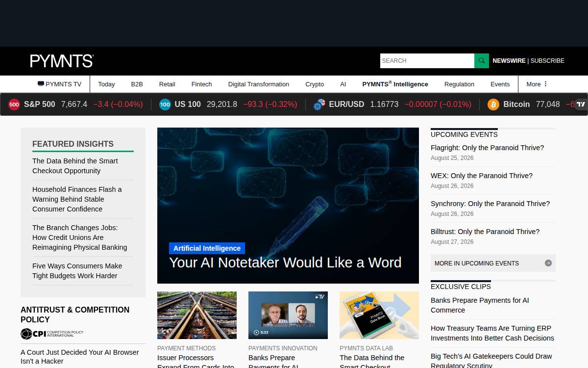Click the EUR/USD value 1.16773

pyautogui.click(x=384, y=104)
